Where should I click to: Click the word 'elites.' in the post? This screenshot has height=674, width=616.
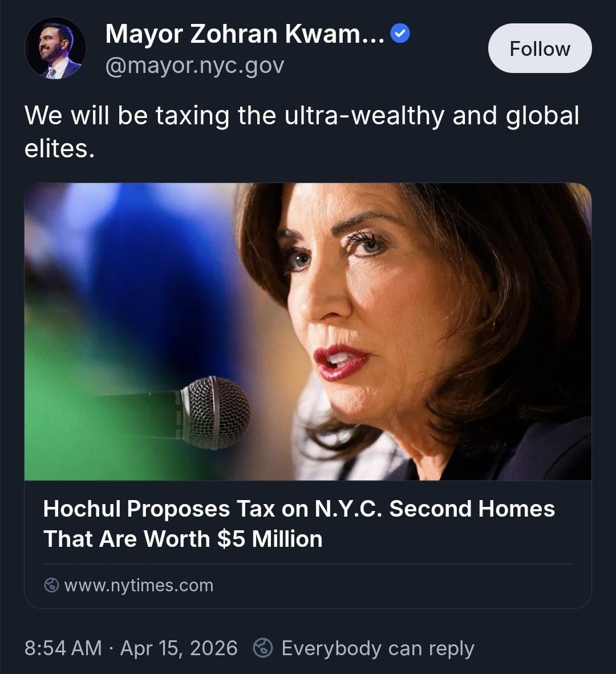(x=59, y=149)
